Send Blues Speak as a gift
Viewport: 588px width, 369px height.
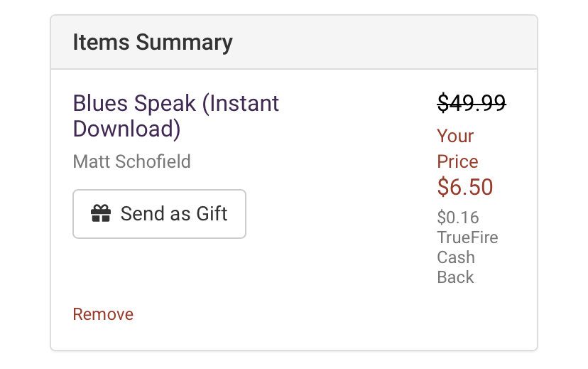coord(159,214)
